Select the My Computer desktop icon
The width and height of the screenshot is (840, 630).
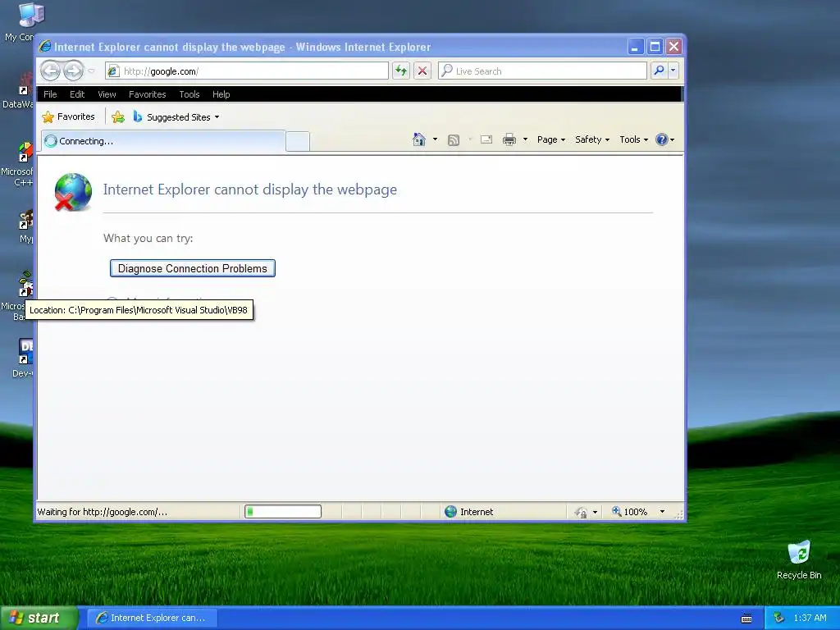pos(20,22)
